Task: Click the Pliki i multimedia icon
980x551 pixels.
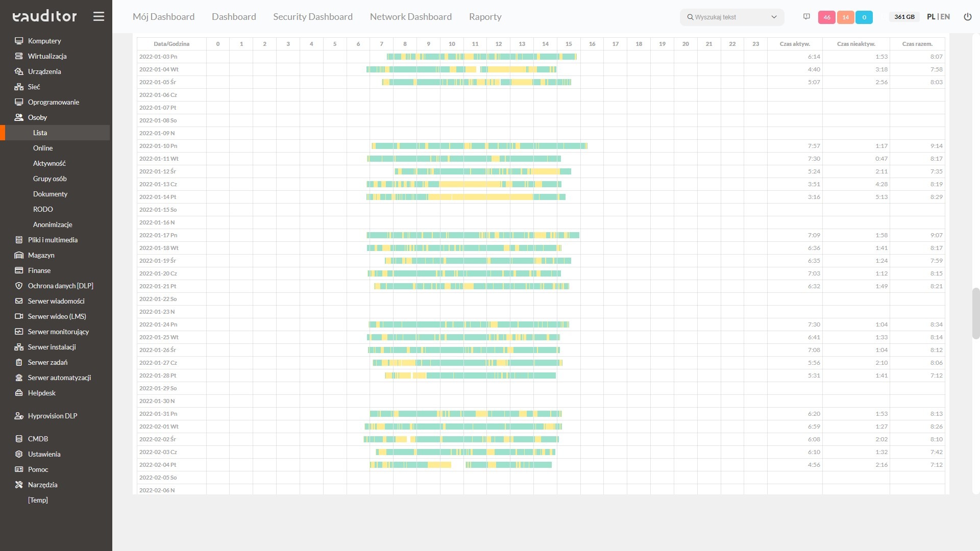Action: (19, 240)
